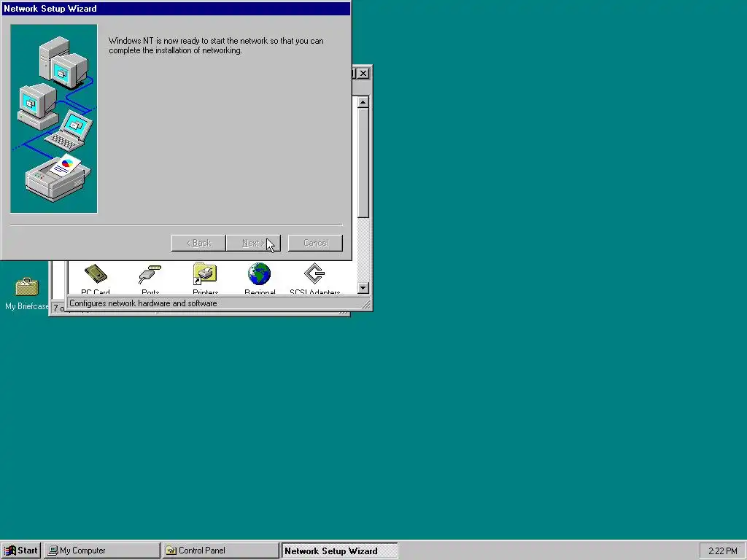This screenshot has height=560, width=747.
Task: Click the Next button in Network Setup Wizard
Action: pos(253,243)
